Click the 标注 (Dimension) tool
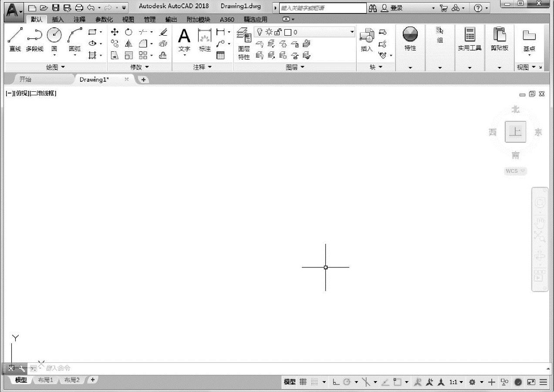554x392 pixels. click(x=205, y=40)
